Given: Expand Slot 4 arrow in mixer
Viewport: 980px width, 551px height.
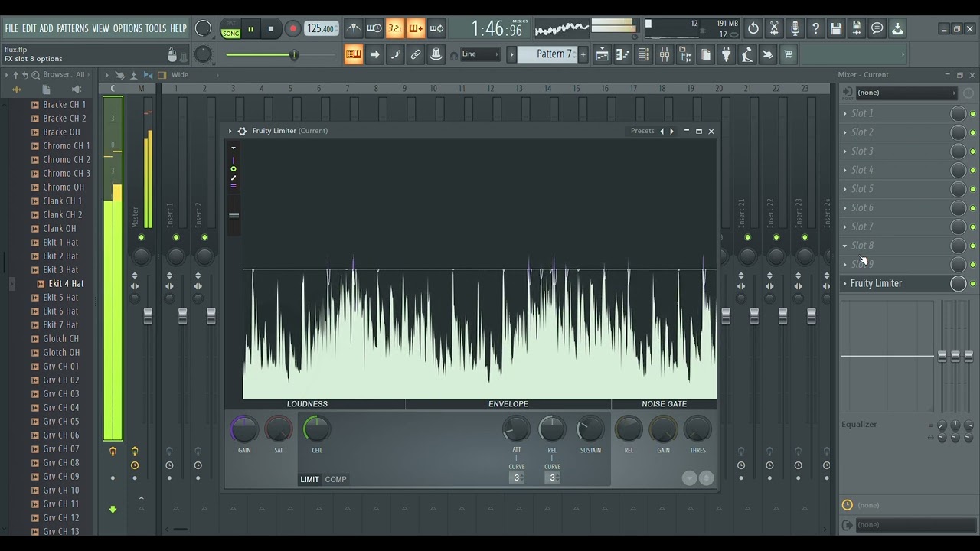Looking at the screenshot, I should 845,170.
